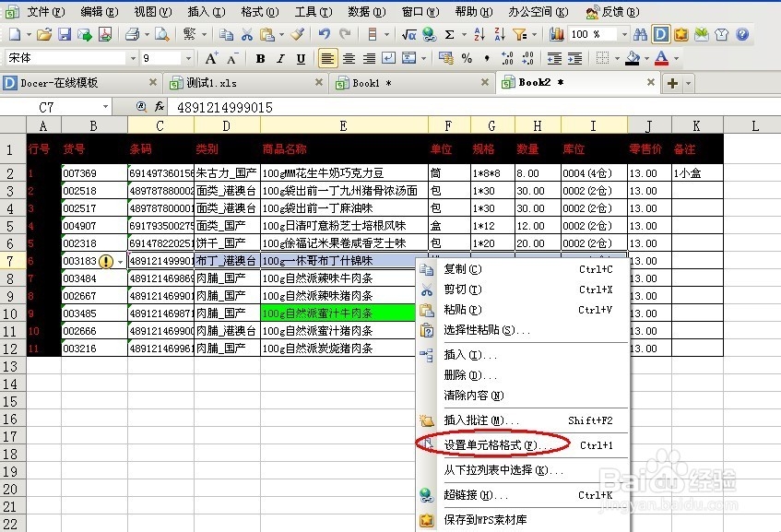781x532 pixels.
Task: Click the circled 设置单元格格式 entry
Action: click(491, 444)
